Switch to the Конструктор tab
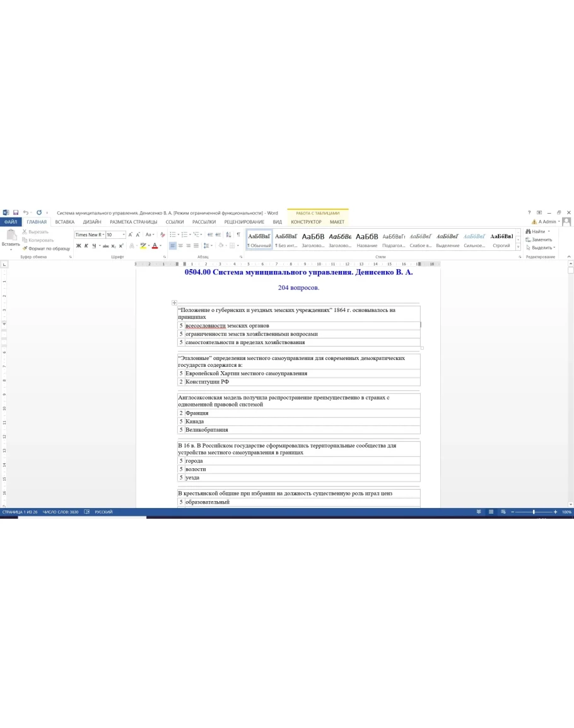Image resolution: width=574 pixels, height=728 pixels. pos(306,222)
